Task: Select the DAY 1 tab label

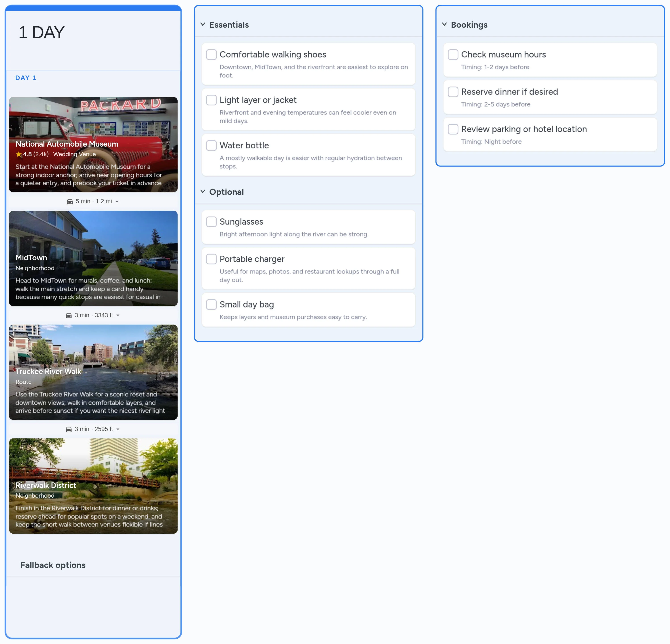Action: click(26, 78)
